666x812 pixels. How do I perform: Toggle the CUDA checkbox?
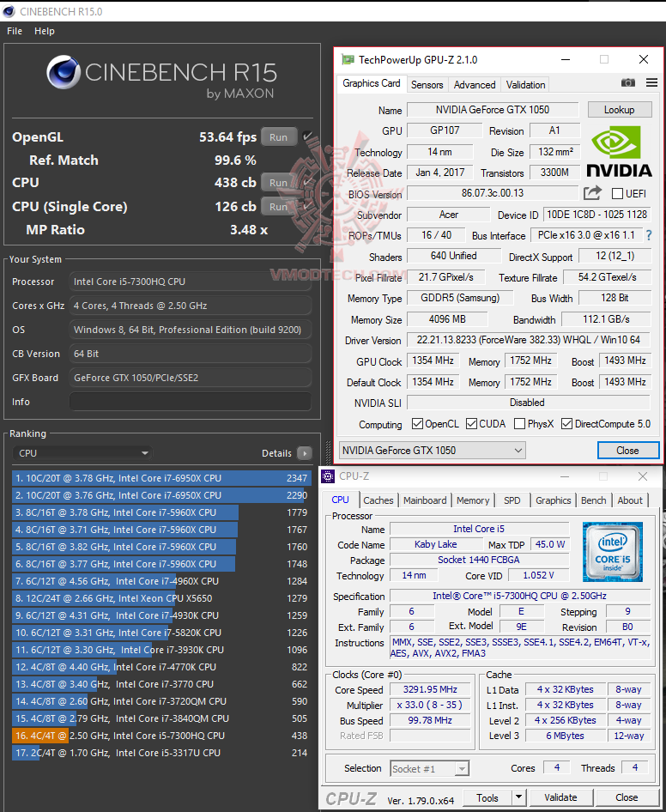[x=471, y=424]
